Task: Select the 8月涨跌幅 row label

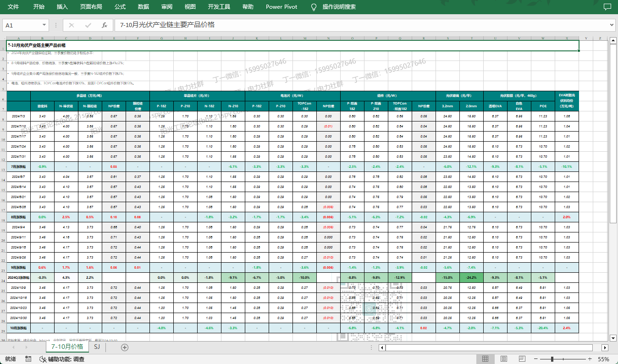Action: point(19,217)
